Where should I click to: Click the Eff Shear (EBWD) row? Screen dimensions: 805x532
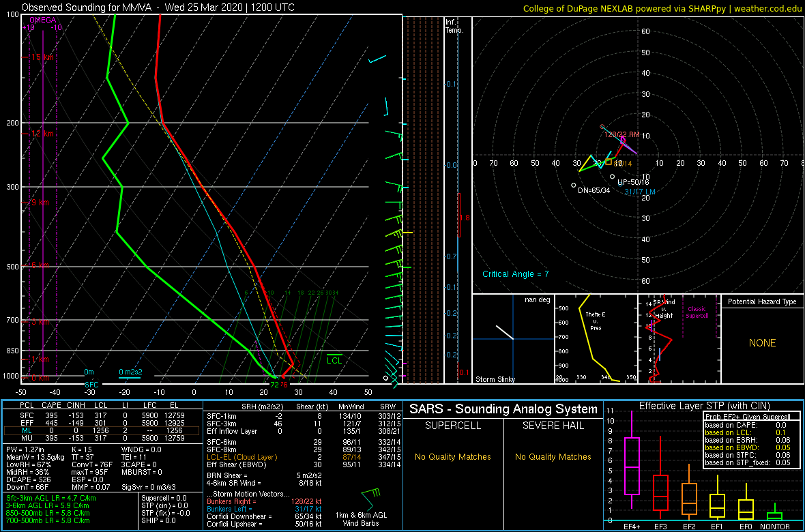[x=304, y=464]
